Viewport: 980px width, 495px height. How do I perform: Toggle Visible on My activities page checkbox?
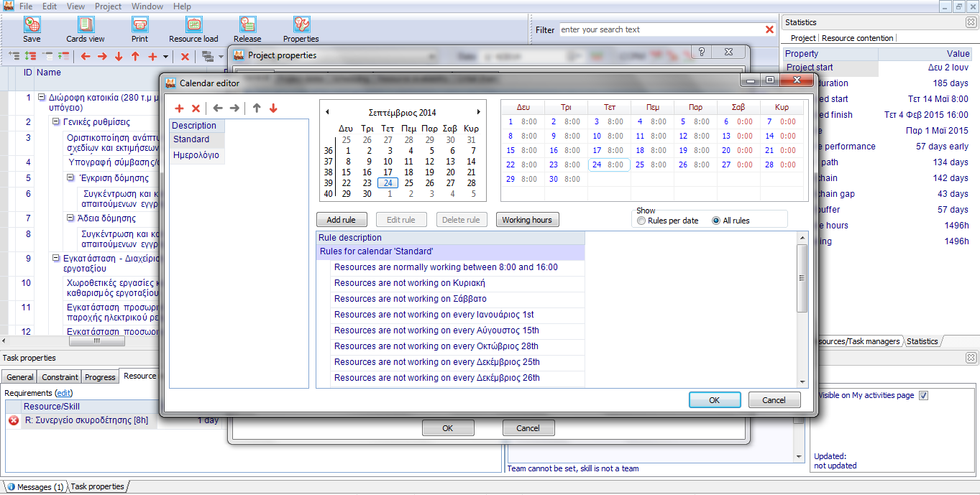pos(924,395)
